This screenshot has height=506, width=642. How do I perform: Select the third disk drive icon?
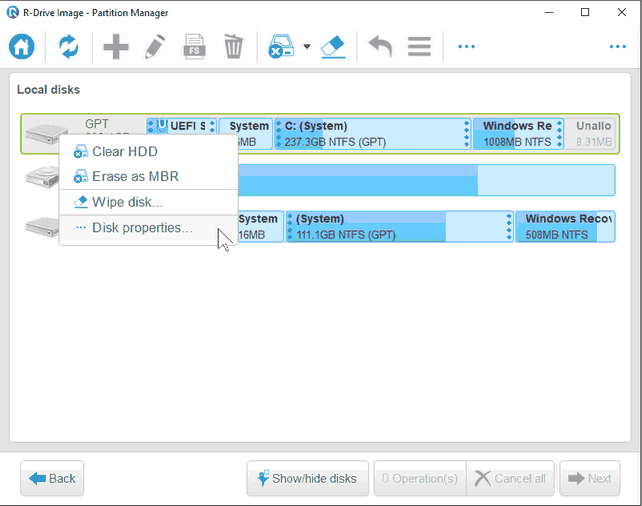pyautogui.click(x=42, y=227)
